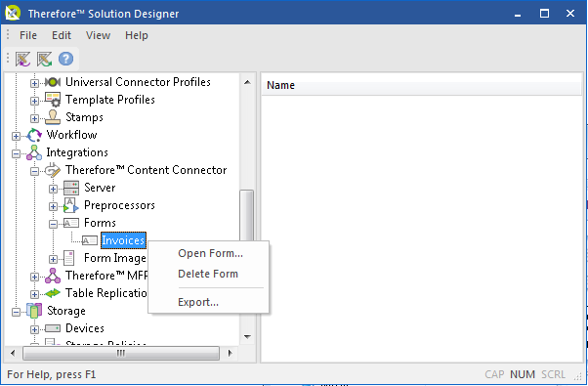Image resolution: width=588 pixels, height=386 pixels.
Task: Expand Universal Connector Profiles node
Action: pos(34,83)
